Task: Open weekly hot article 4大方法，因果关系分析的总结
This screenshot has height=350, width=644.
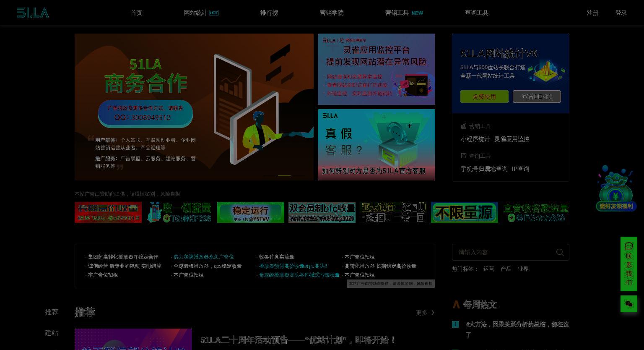Action: click(517, 329)
